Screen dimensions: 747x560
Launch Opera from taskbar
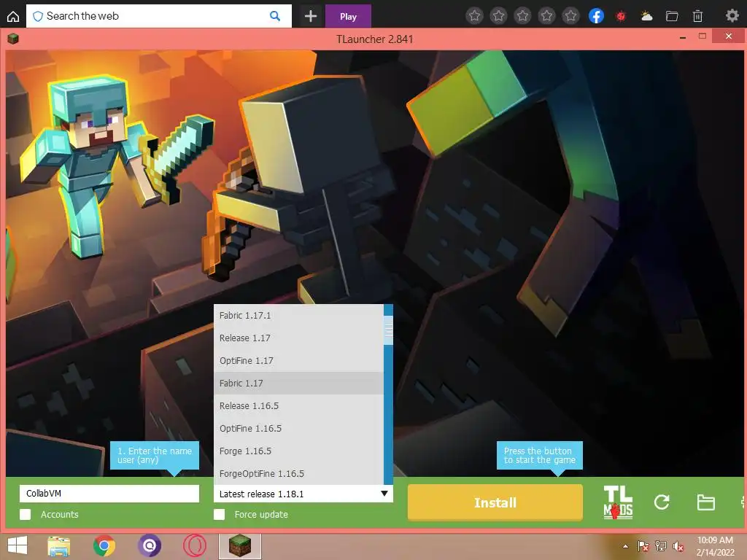click(194, 545)
